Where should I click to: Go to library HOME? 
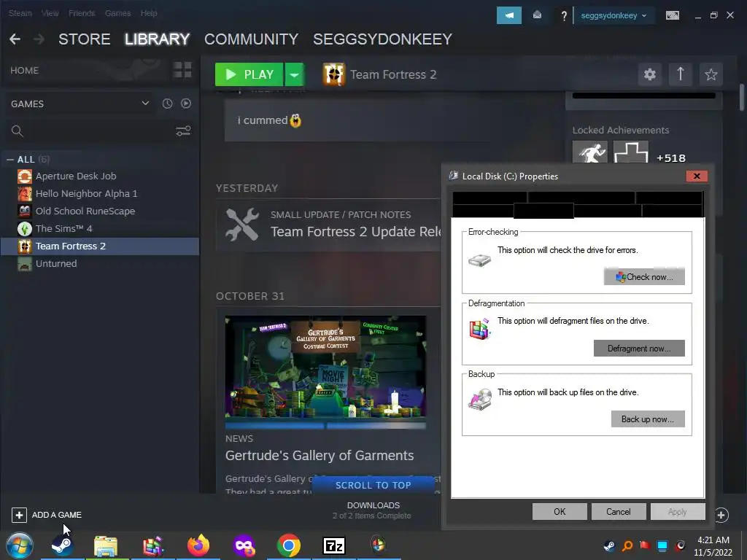pyautogui.click(x=24, y=71)
